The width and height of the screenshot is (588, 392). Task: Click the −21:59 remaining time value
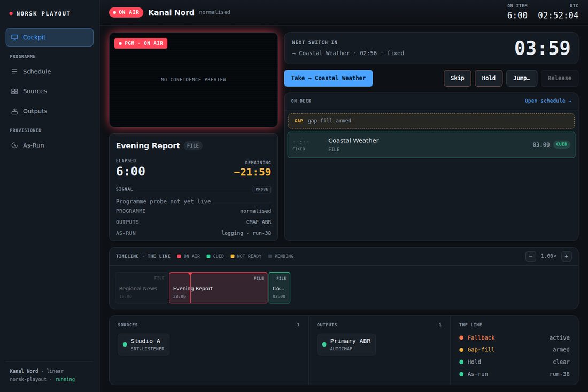tap(252, 172)
